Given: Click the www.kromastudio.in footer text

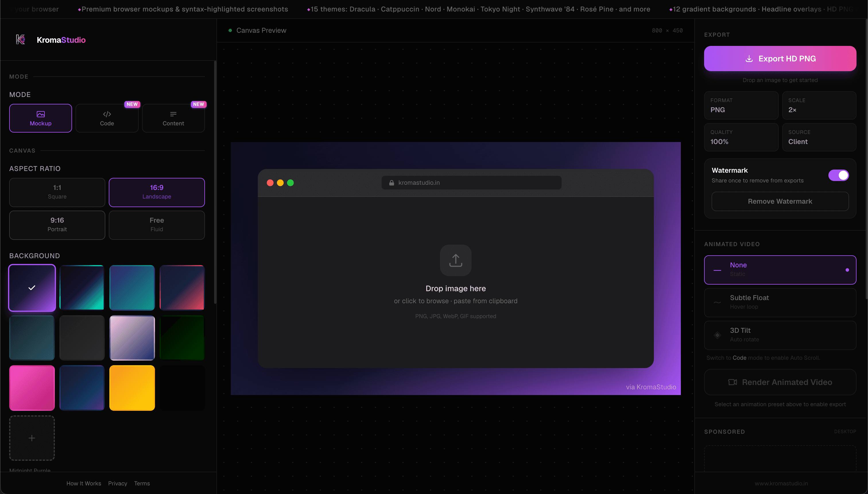Looking at the screenshot, I should [781, 483].
